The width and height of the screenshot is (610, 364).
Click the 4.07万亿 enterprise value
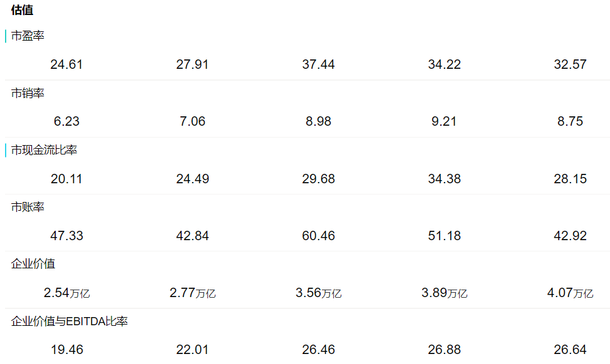point(570,293)
